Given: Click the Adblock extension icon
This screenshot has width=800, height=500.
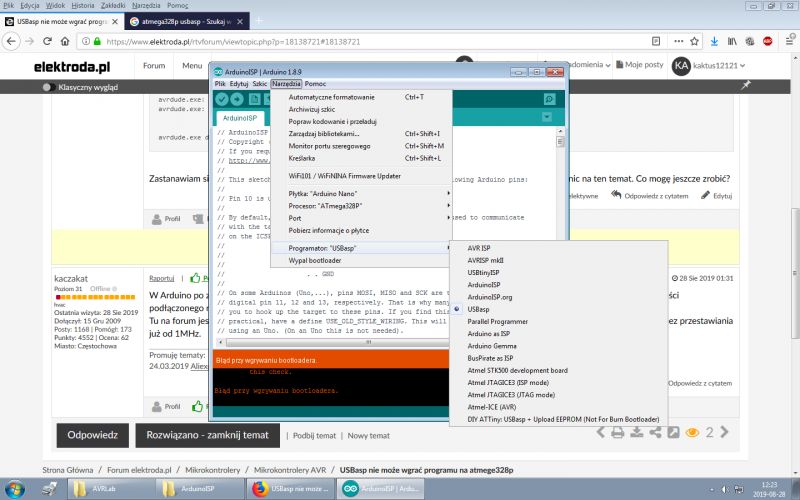Looking at the screenshot, I should click(x=768, y=41).
